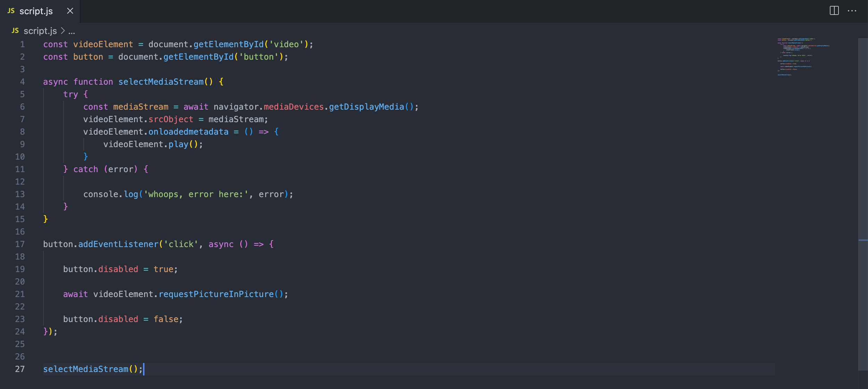868x389 pixels.
Task: Select the script.js editor tab
Action: pos(36,11)
